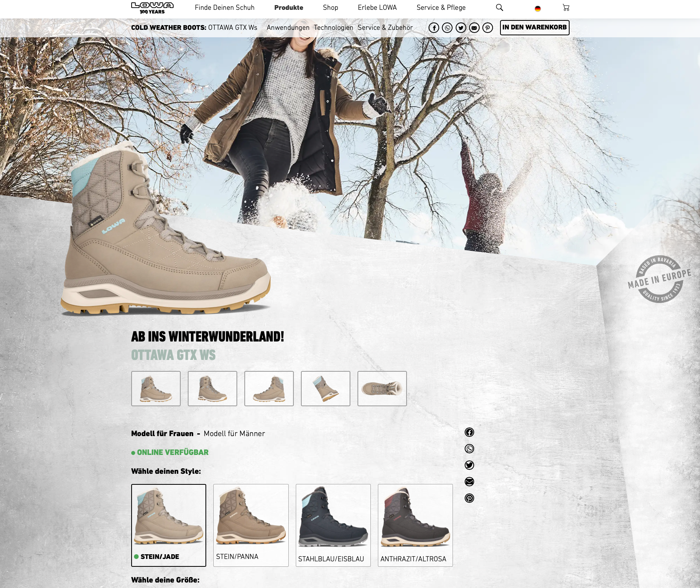The height and width of the screenshot is (588, 700).
Task: Share on Twitter from sub-navigation bar
Action: (x=461, y=27)
